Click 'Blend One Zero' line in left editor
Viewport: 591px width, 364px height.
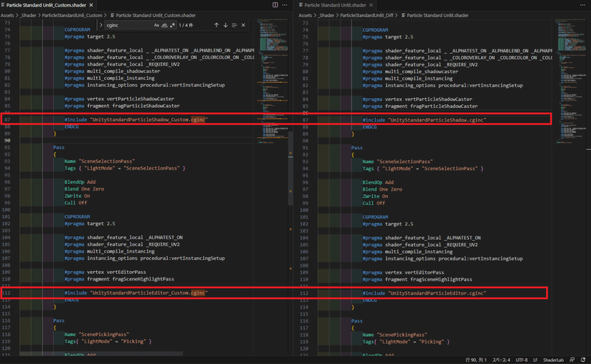(x=84, y=189)
